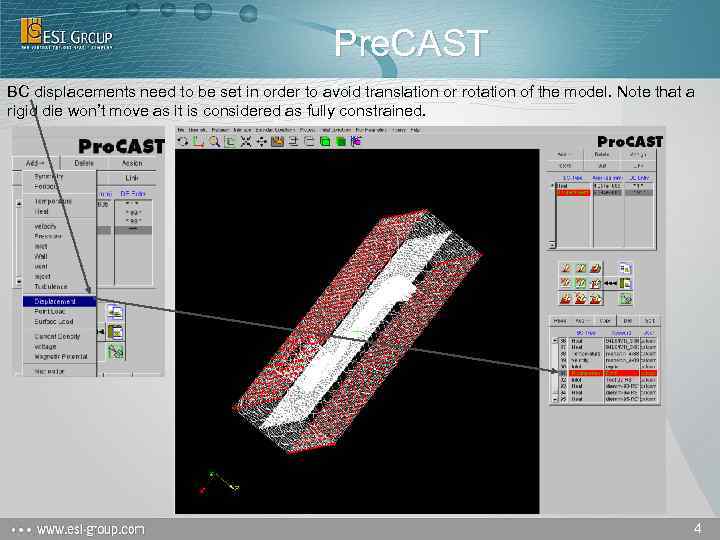Choose Displacement in the Add dropdown list
Screen dimensions: 720x540
(59, 301)
